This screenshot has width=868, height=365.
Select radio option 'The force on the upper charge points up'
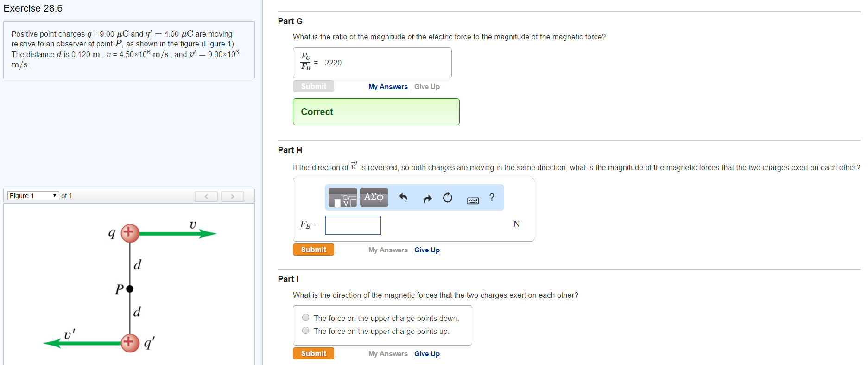[305, 330]
